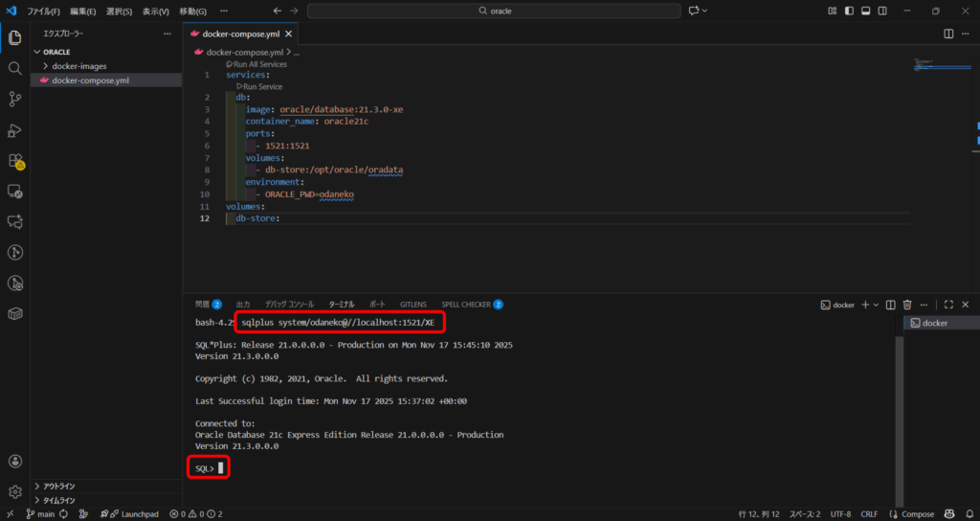
Task: Open the Extensions view
Action: pos(14,161)
